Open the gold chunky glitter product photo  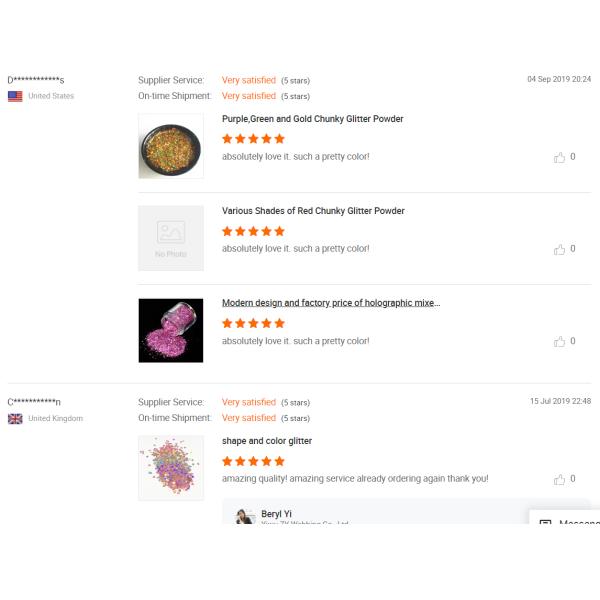(171, 146)
